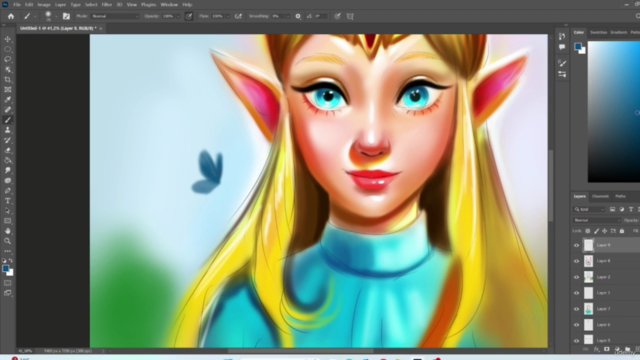
Task: Open the Smoothing value dropdown
Action: point(287,16)
